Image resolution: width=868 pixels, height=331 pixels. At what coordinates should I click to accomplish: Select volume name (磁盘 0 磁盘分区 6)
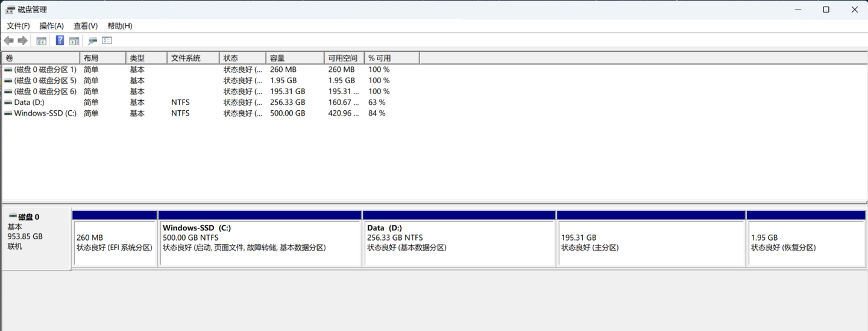46,92
